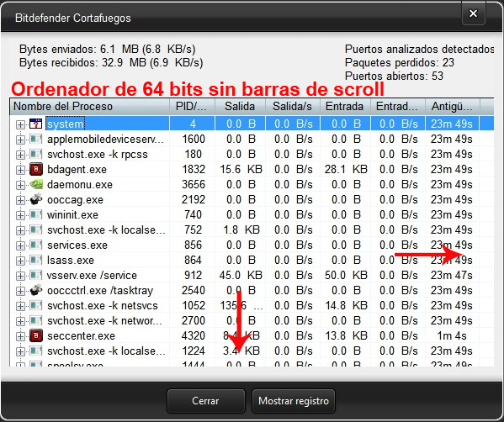Click the ooccctrl.exe /tasktray icon
The image size is (504, 422).
pyautogui.click(x=35, y=290)
